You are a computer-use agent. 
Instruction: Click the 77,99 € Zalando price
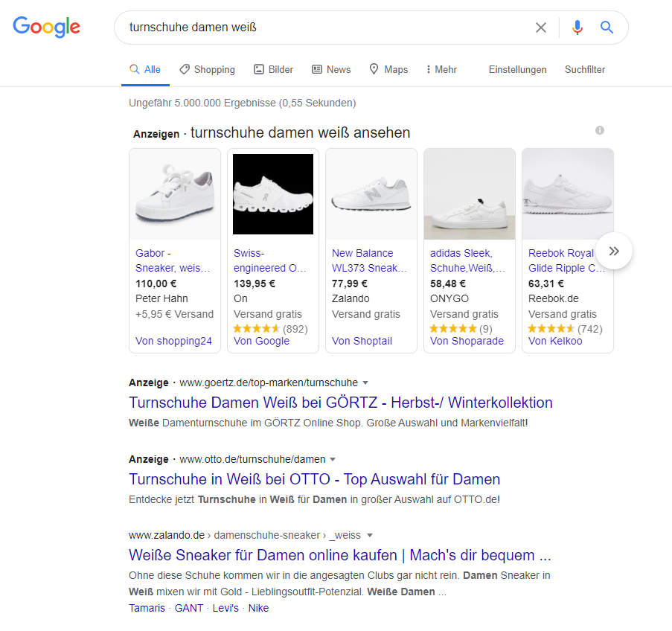(350, 284)
